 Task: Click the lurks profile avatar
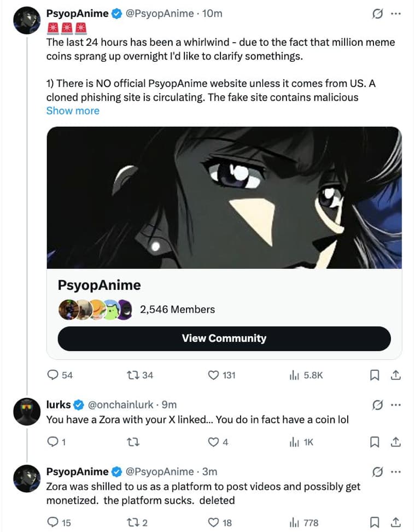(27, 413)
